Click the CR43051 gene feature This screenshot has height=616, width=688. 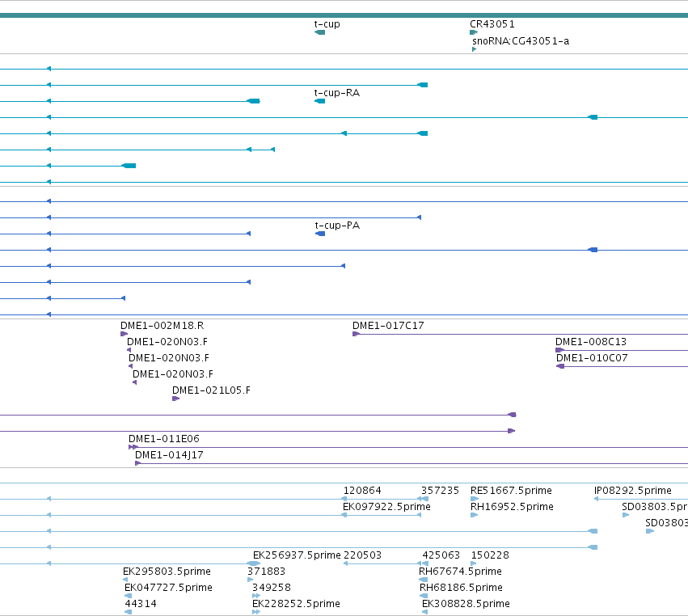coord(474,32)
